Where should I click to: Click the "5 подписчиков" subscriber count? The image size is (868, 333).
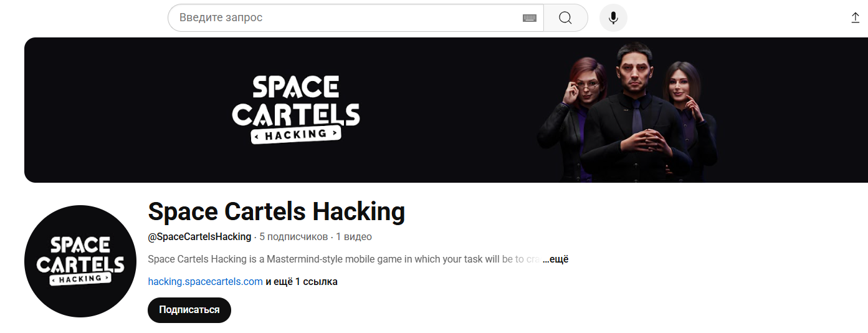[x=293, y=237]
